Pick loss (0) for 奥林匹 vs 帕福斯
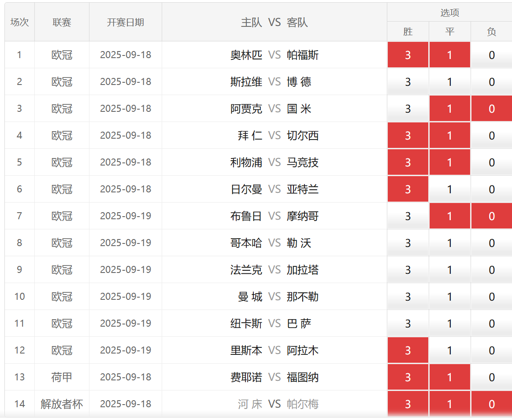The image size is (512, 420). tap(492, 55)
